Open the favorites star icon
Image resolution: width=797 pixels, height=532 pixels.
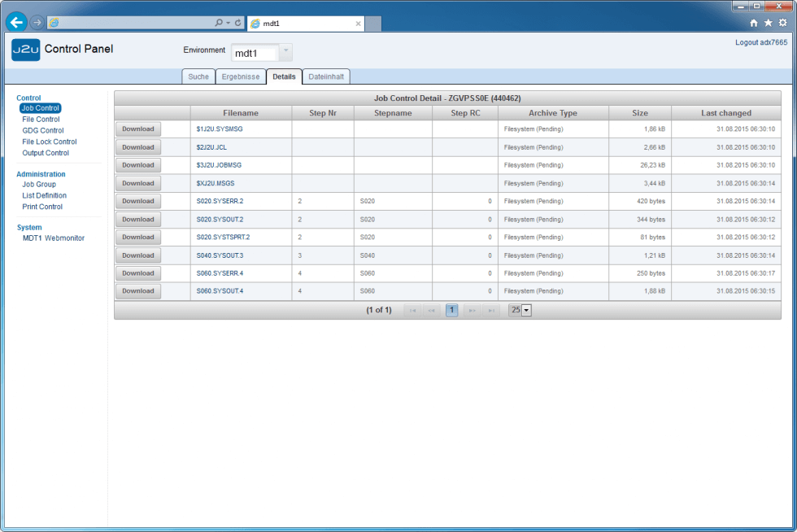pos(768,23)
